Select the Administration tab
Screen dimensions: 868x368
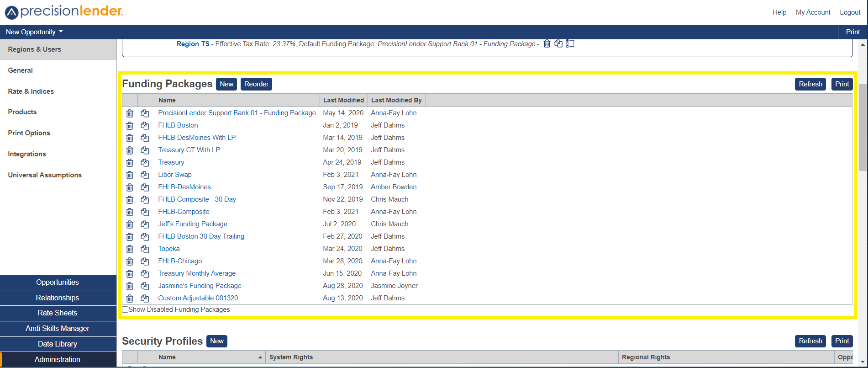58,360
